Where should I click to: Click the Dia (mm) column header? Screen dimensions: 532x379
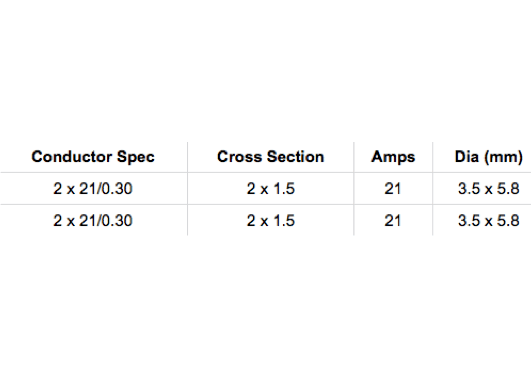click(489, 157)
